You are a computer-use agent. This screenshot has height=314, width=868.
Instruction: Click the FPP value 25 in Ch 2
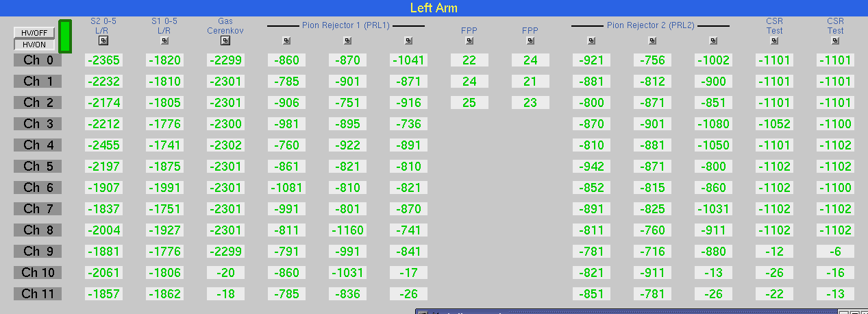pos(469,103)
